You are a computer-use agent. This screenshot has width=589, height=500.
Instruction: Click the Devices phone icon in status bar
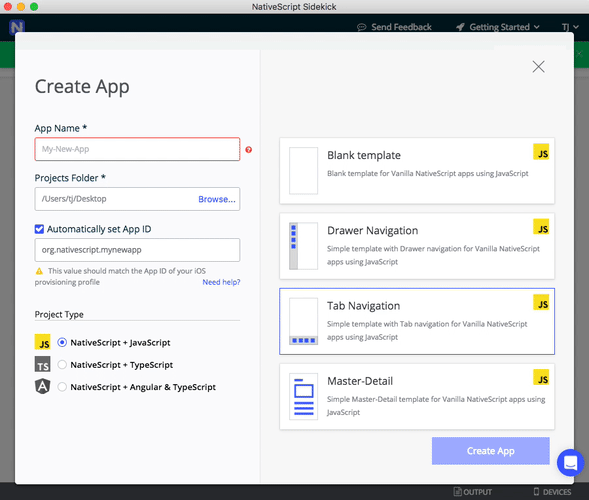pyautogui.click(x=536, y=491)
